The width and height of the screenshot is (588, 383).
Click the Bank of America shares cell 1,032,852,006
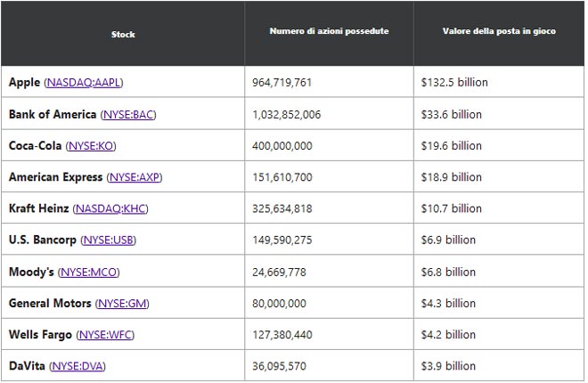pos(287,115)
